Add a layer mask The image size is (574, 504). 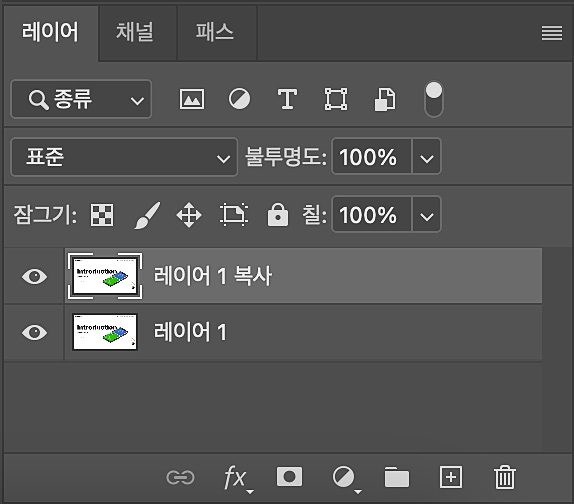[x=289, y=477]
